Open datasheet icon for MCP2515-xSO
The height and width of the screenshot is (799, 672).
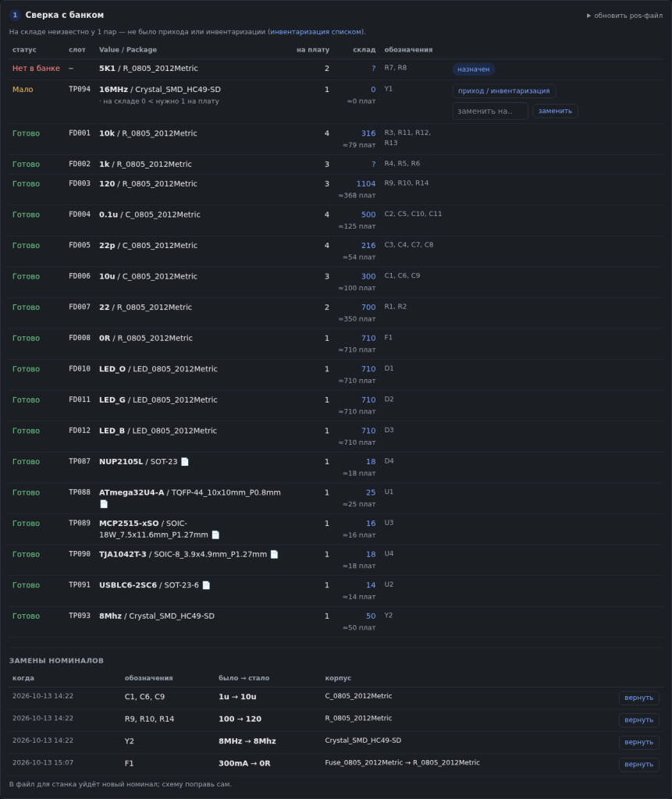coord(215,534)
